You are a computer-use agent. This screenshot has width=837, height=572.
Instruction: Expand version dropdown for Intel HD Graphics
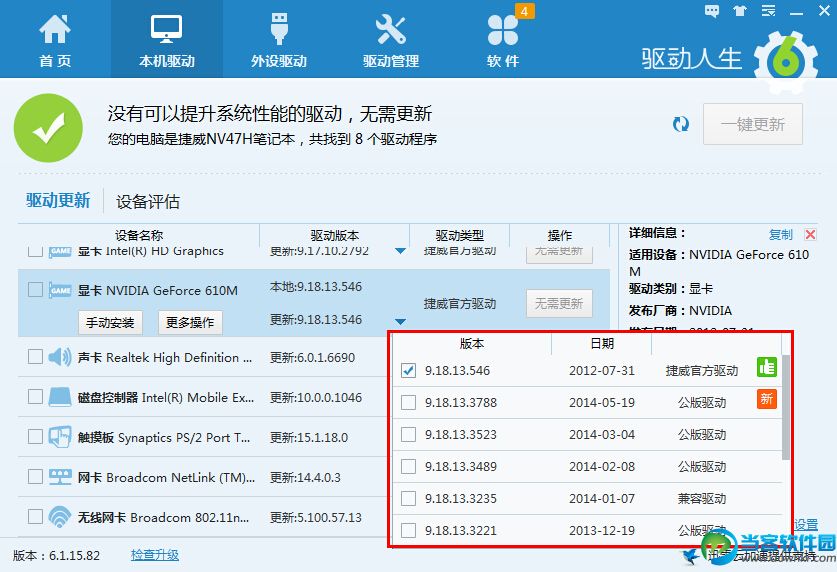(x=400, y=251)
